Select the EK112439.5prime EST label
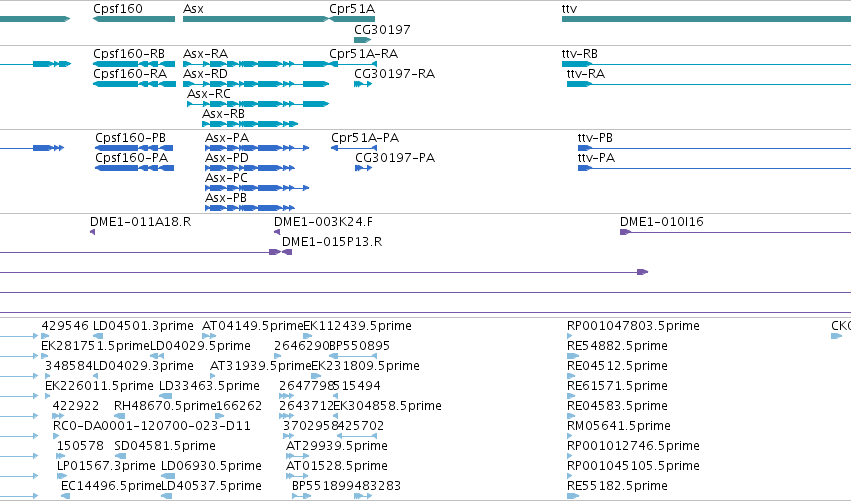 point(357,326)
